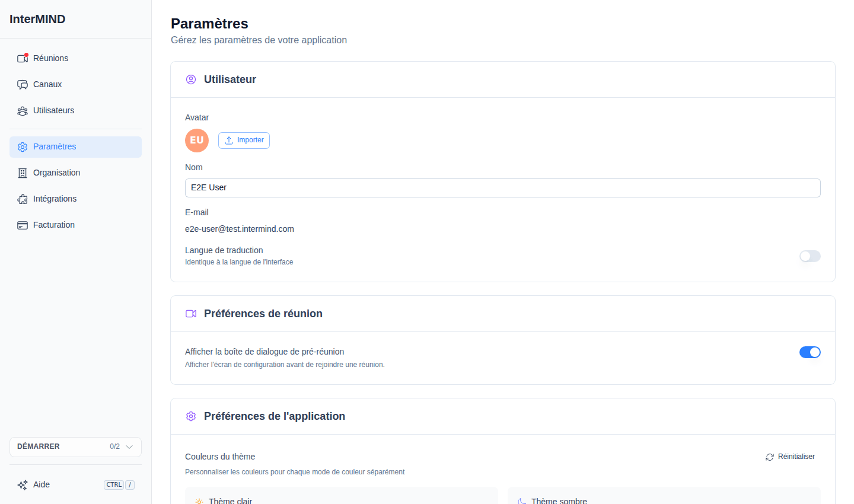Disable the pre-réunion dialog switch
Image resolution: width=854 pixels, height=504 pixels.
tap(810, 352)
